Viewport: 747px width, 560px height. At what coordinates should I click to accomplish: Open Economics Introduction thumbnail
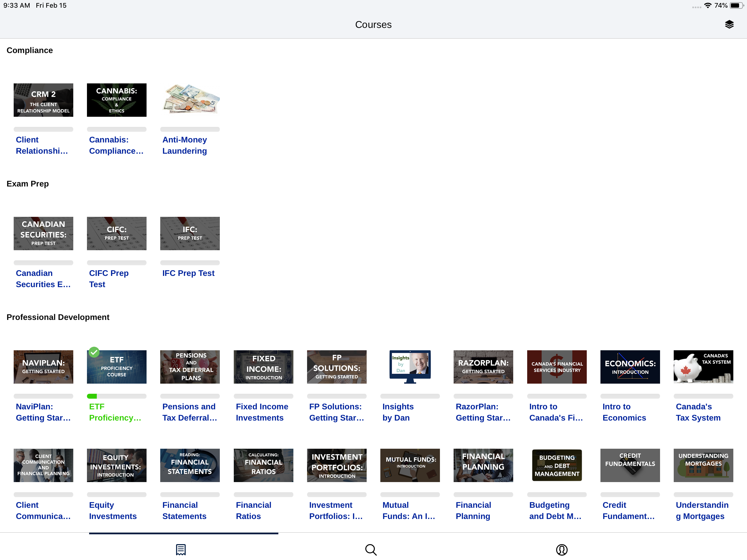pos(630,367)
